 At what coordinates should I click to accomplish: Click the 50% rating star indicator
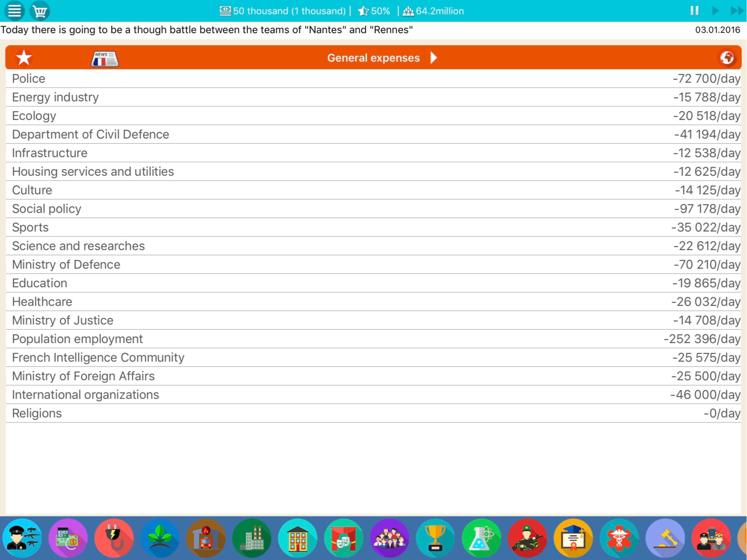click(x=374, y=11)
